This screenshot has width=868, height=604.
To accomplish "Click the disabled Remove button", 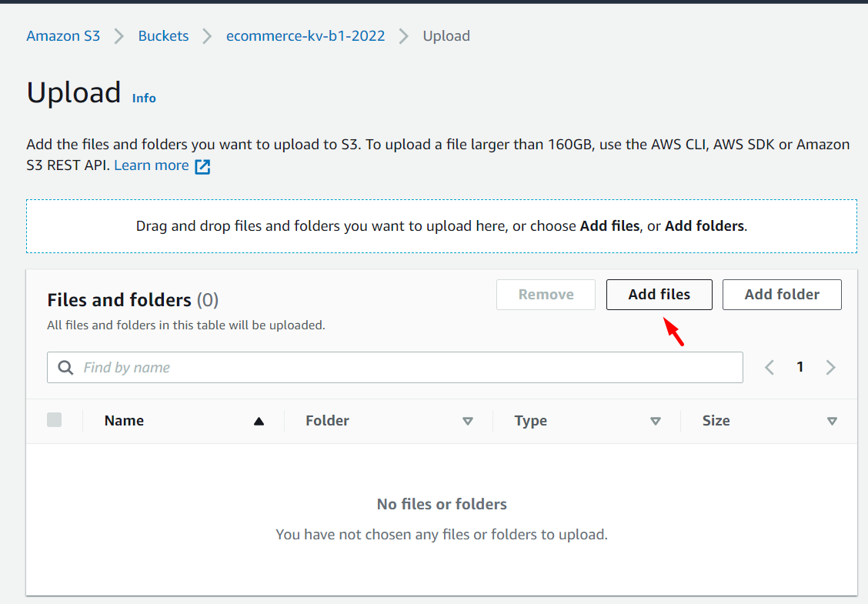I will 546,295.
